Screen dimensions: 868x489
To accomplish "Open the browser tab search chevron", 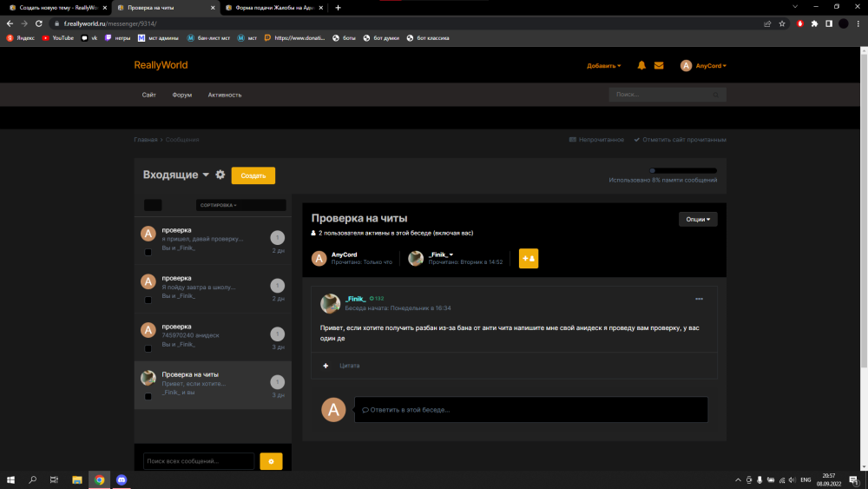I will point(795,7).
